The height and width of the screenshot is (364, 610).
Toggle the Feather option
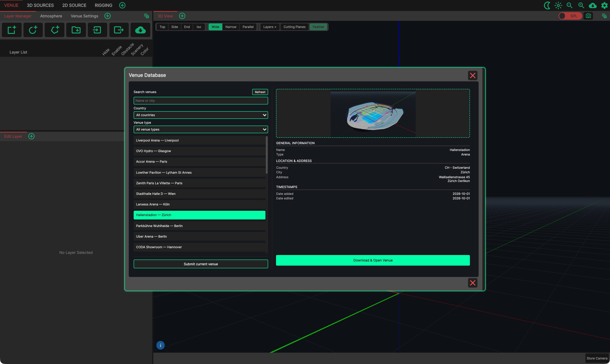[318, 27]
